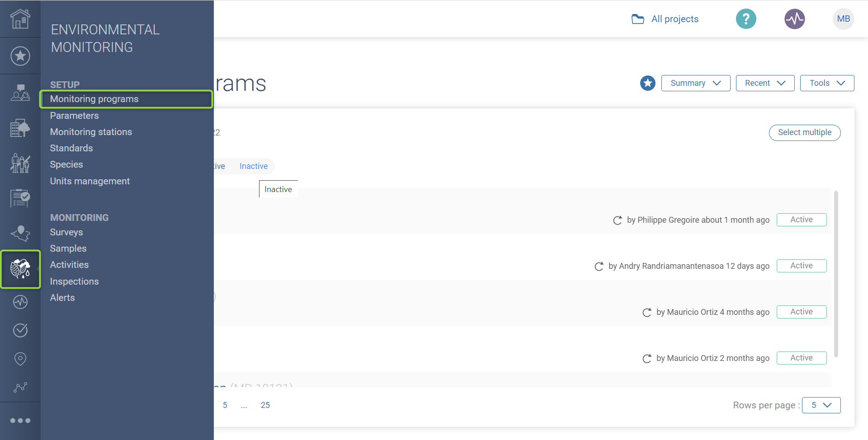Toggle Active status for Andry Randriamanantenasoa row
Screen dimensions: 868x440
[x=801, y=266]
